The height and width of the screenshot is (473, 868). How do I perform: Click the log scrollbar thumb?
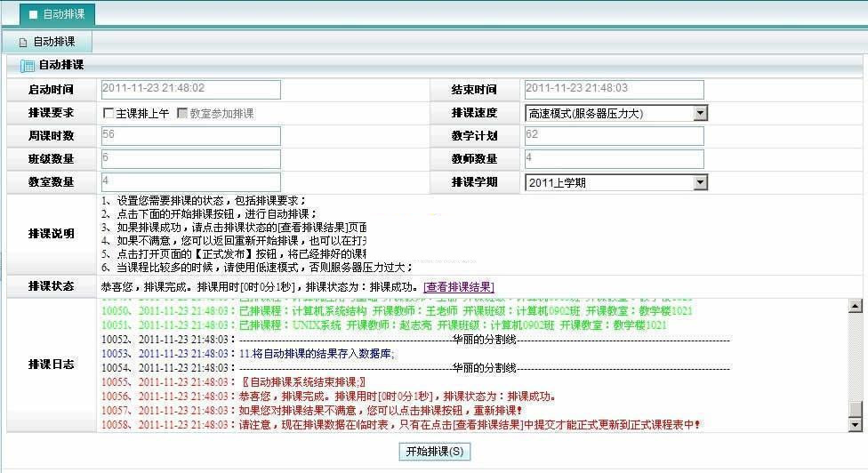[x=856, y=409]
